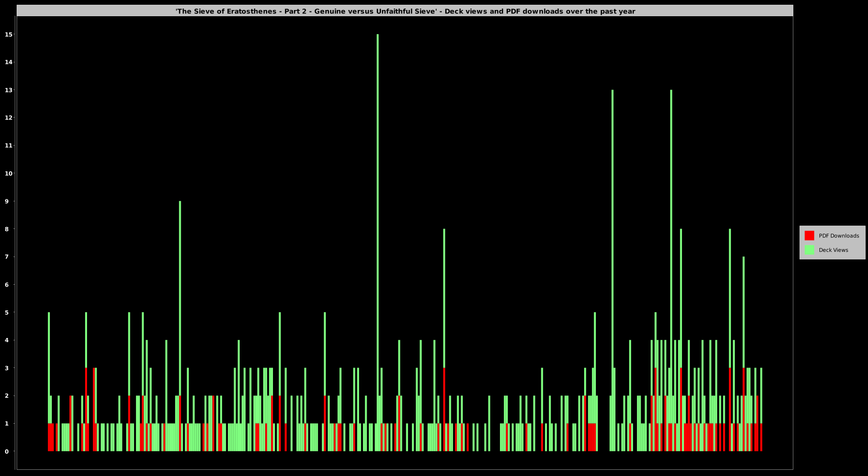This screenshot has height=476, width=868.
Task: Click the y-axis label 6
Action: pyautogui.click(x=7, y=285)
